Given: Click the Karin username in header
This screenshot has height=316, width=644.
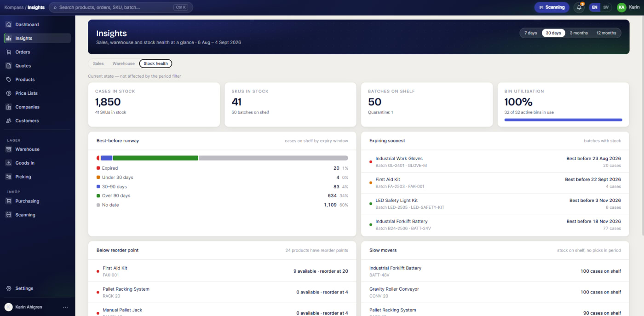Looking at the screenshot, I should pos(634,7).
